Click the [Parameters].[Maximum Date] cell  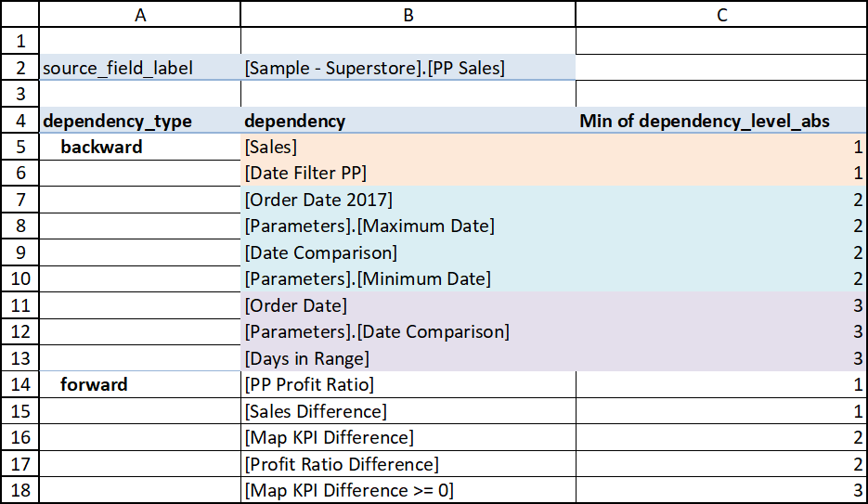pos(408,226)
